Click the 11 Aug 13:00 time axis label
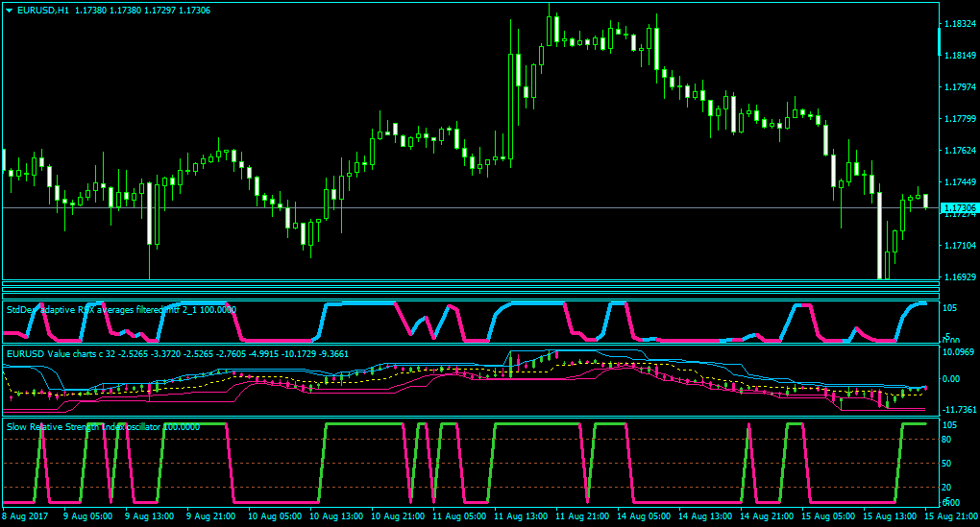 tap(521, 516)
